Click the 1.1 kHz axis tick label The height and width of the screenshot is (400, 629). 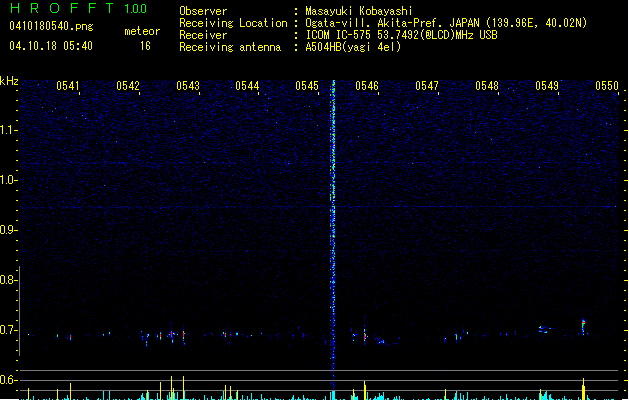pyautogui.click(x=8, y=130)
